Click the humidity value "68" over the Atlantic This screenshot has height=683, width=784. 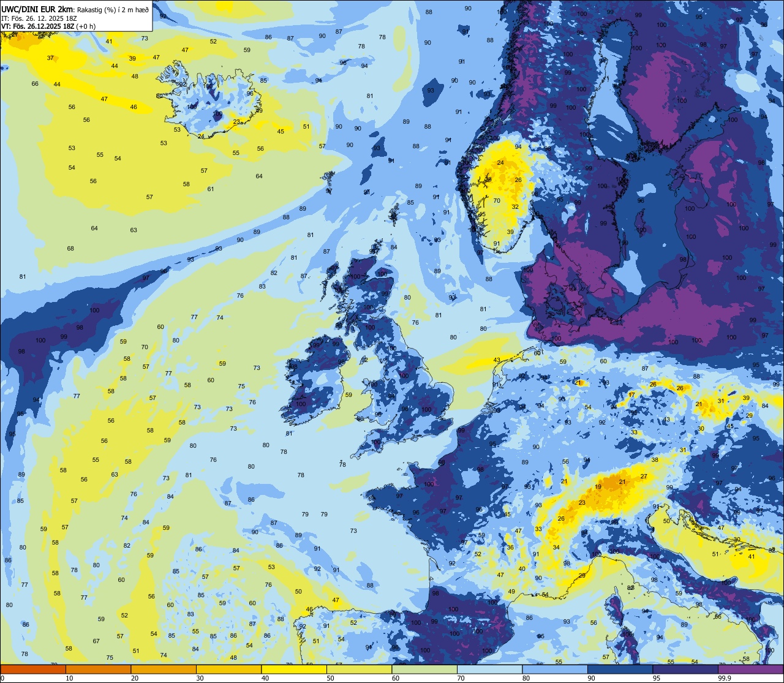click(70, 248)
